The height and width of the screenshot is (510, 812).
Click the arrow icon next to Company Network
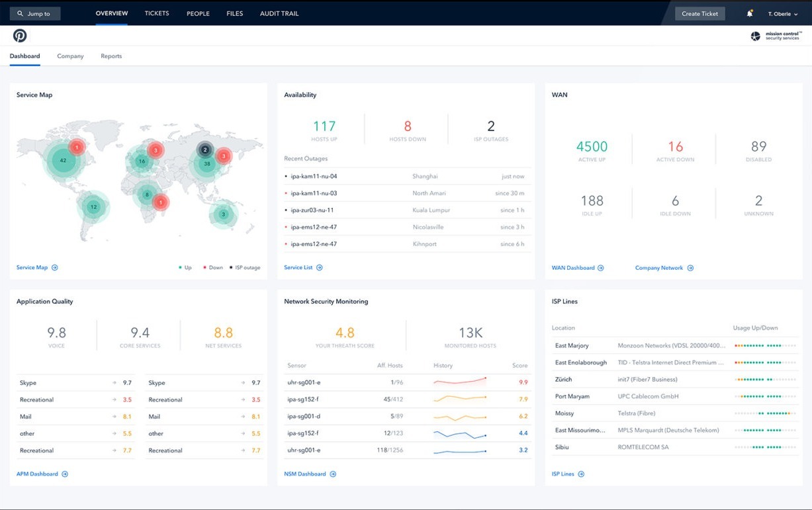pyautogui.click(x=690, y=268)
